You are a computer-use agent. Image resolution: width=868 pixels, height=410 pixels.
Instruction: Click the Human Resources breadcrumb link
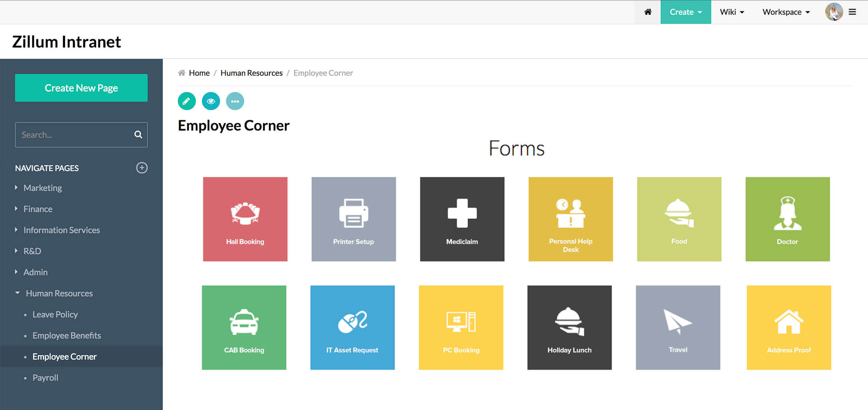point(251,73)
